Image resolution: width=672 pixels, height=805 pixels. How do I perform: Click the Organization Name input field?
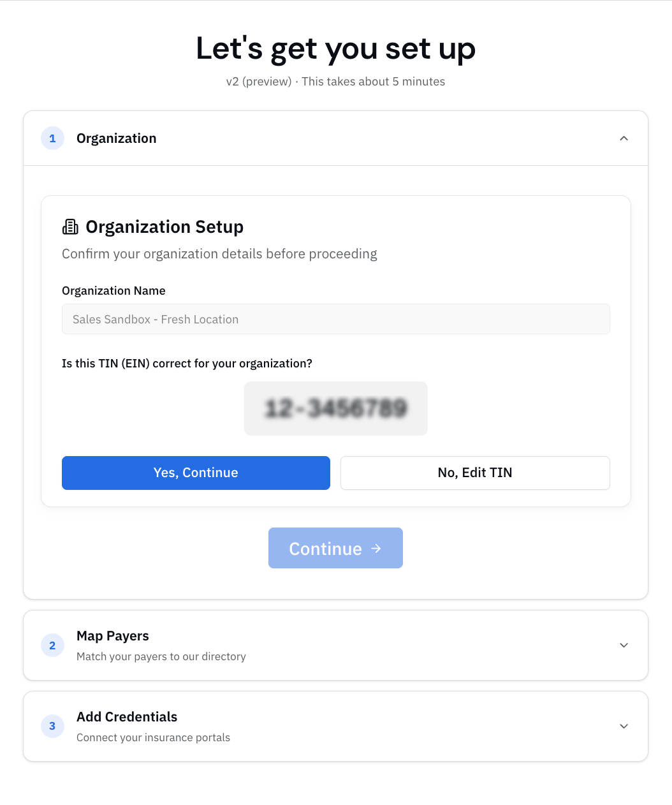[336, 319]
